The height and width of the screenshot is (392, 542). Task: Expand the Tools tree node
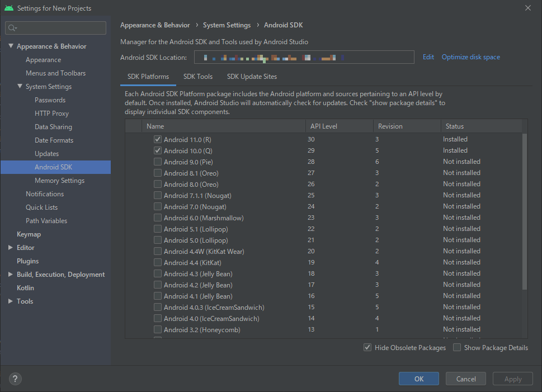point(11,301)
